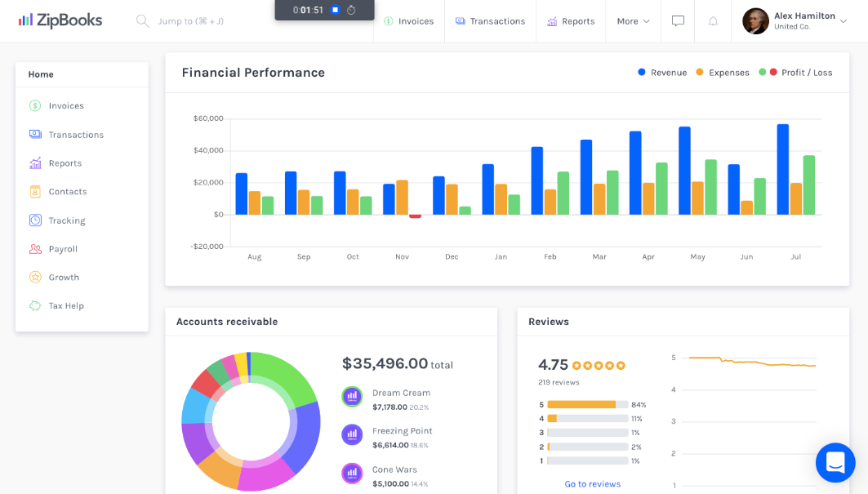Click the 5-star rating distribution bar
The width and height of the screenshot is (868, 494).
pos(585,403)
